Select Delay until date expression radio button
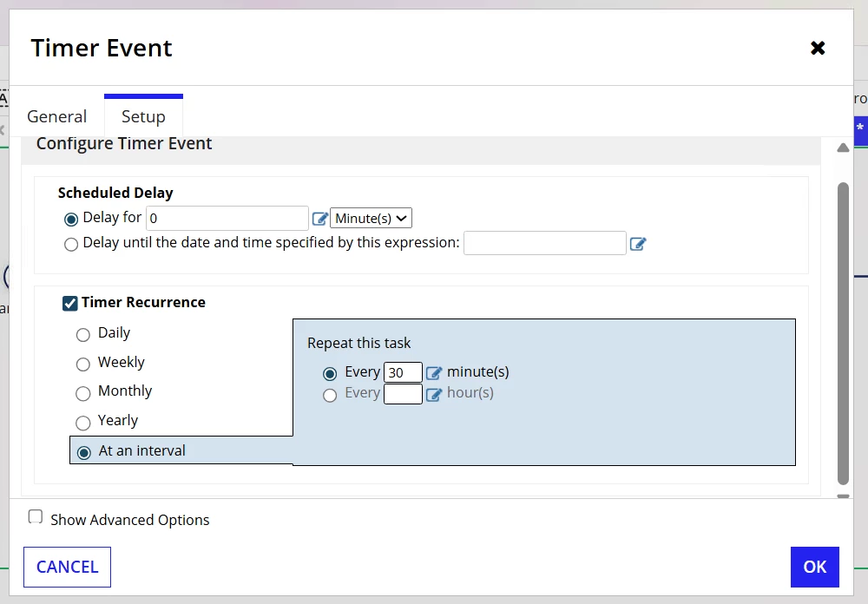 point(71,244)
